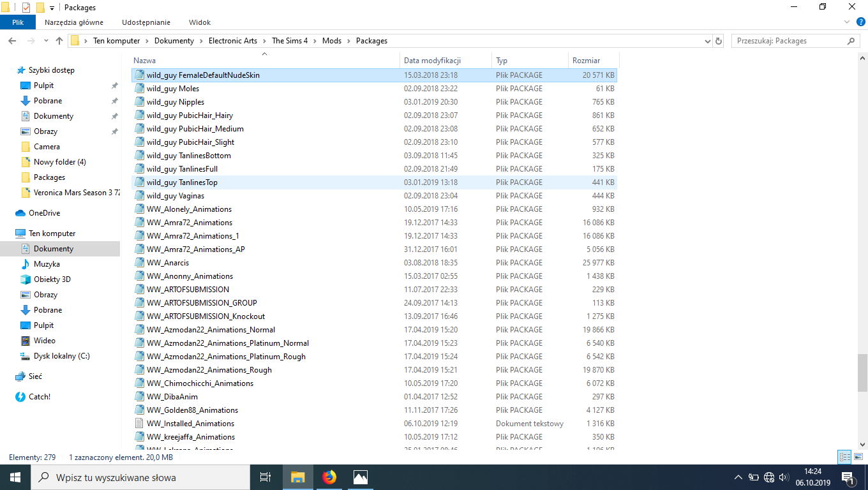868x490 pixels.
Task: Click the file list vertical scrollbar thumb
Action: tap(862, 373)
